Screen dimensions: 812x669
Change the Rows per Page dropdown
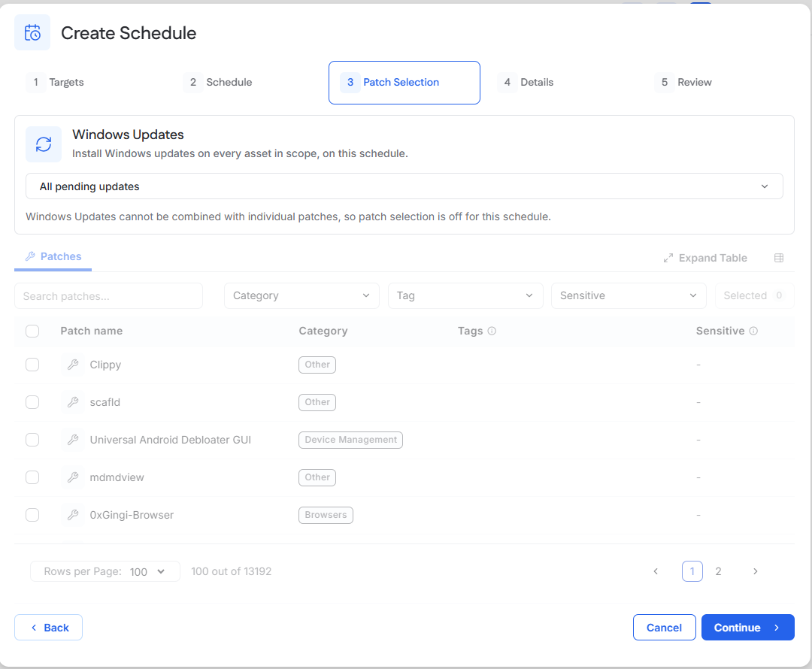(x=105, y=571)
